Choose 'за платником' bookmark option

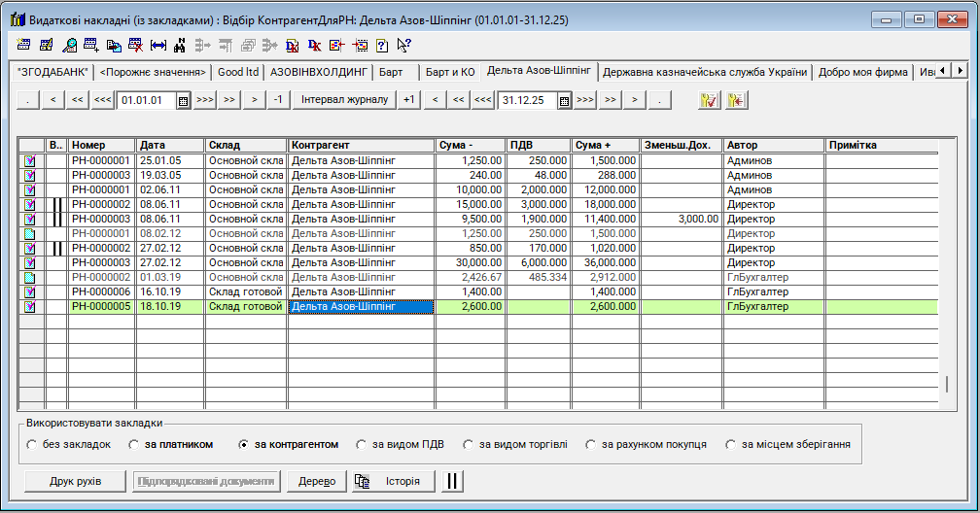coord(134,445)
